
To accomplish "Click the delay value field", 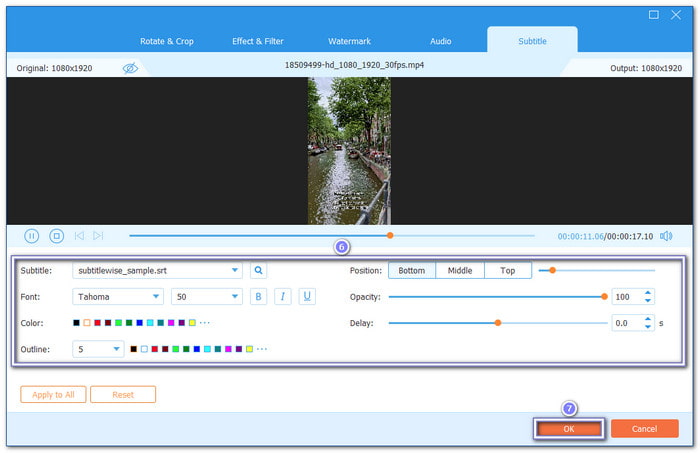I will click(x=627, y=323).
